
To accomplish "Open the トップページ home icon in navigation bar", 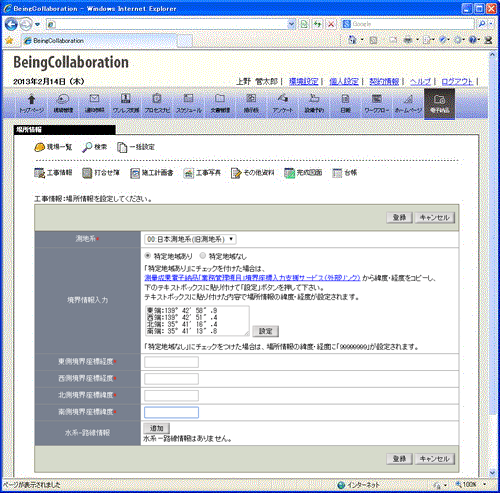I will pos(31,104).
